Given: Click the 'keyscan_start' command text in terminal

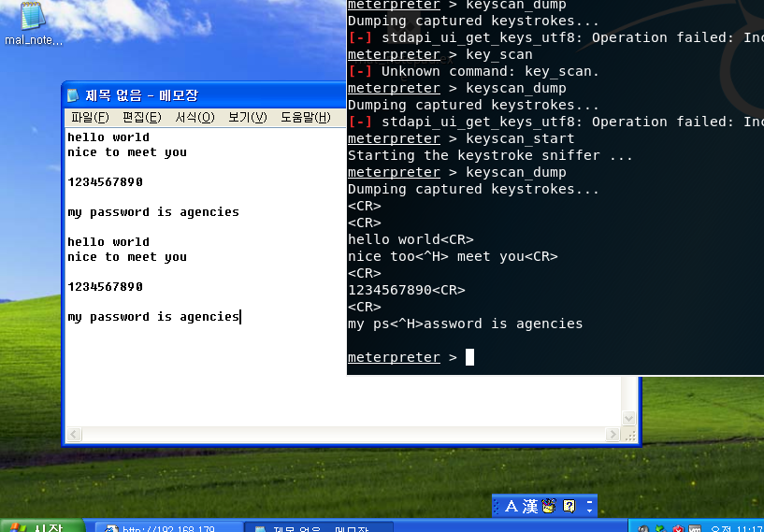Looking at the screenshot, I should 520,139.
